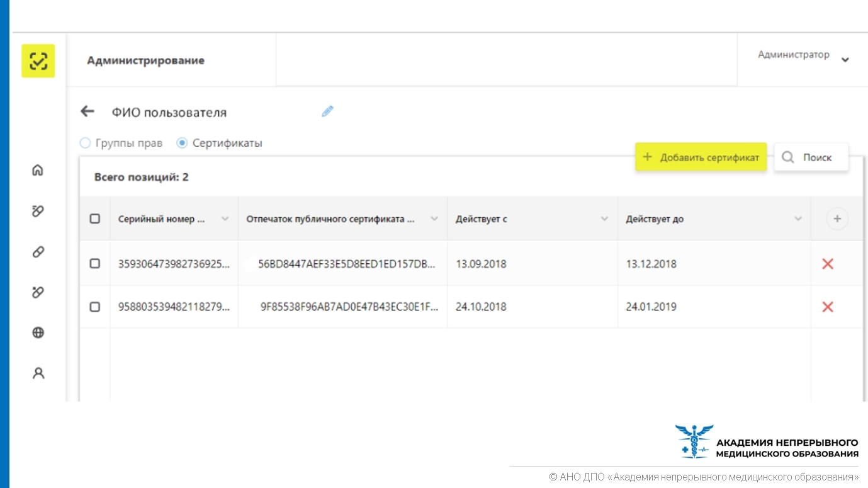Go back using the left arrow
The image size is (868, 488).
pos(87,111)
